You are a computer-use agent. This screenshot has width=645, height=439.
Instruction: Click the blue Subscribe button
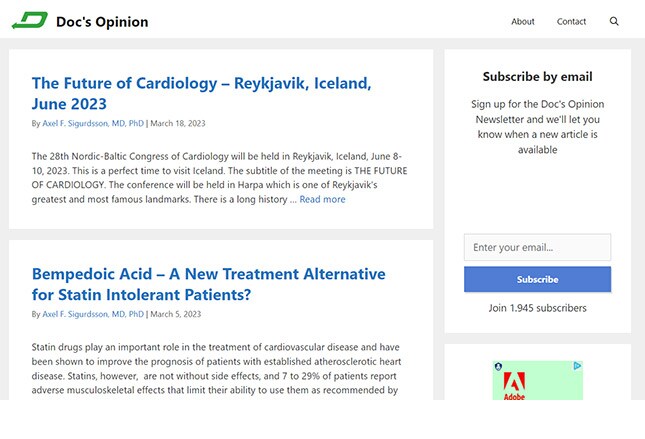click(x=537, y=279)
